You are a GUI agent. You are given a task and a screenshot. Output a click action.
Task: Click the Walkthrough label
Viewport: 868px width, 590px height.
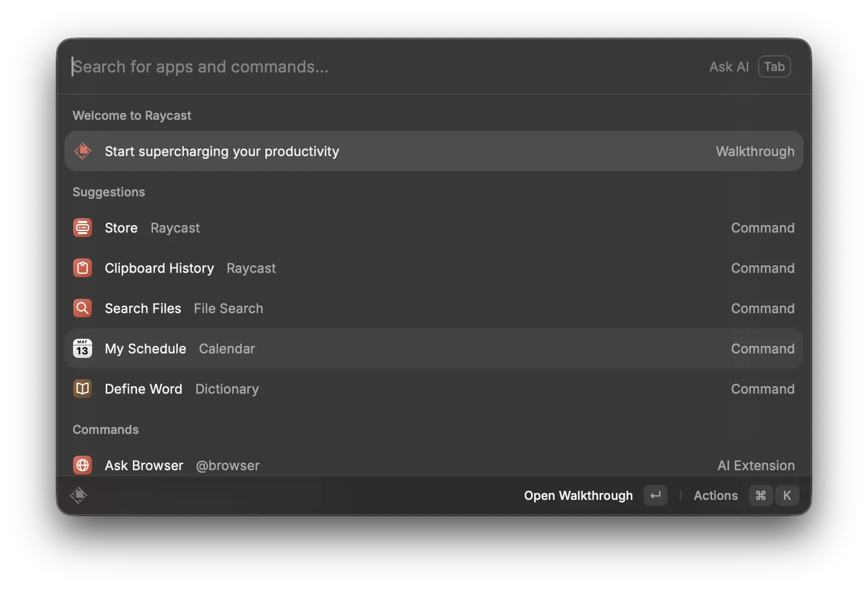tap(755, 151)
